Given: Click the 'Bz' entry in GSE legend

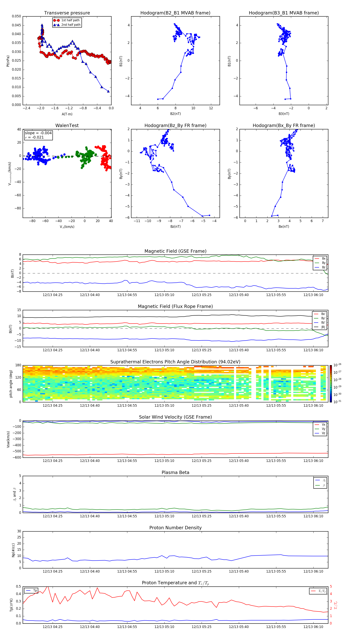Looking at the screenshot, I should [320, 267].
